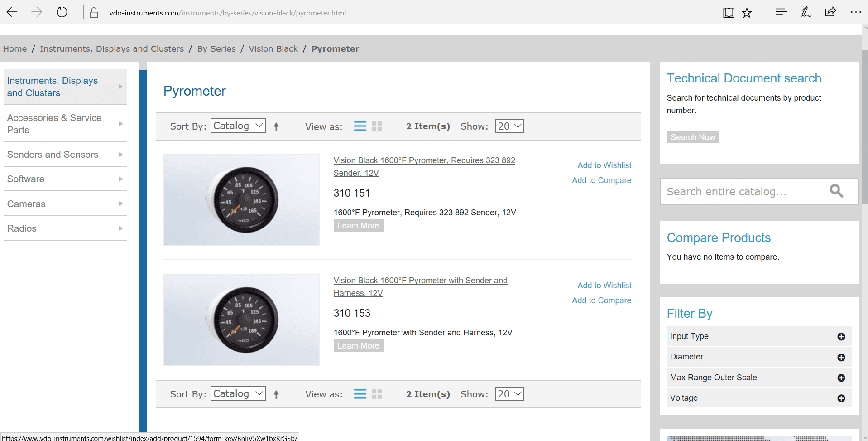The width and height of the screenshot is (868, 441).
Task: Click Search Now button
Action: (x=693, y=137)
